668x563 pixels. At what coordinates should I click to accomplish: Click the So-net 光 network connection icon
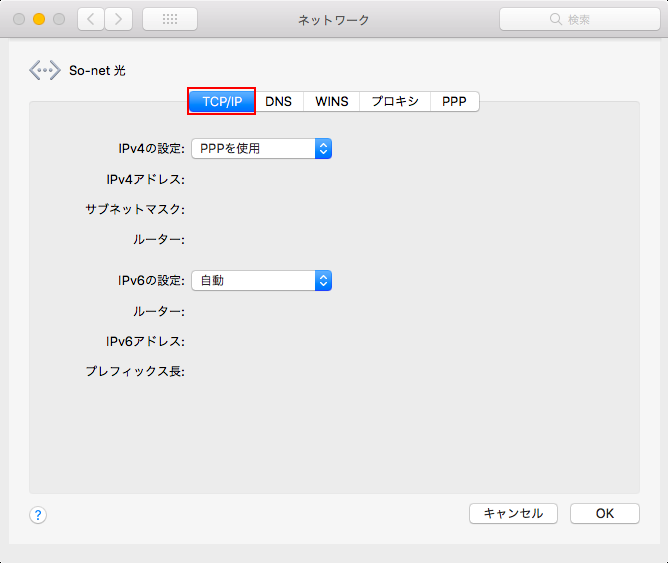tap(45, 71)
